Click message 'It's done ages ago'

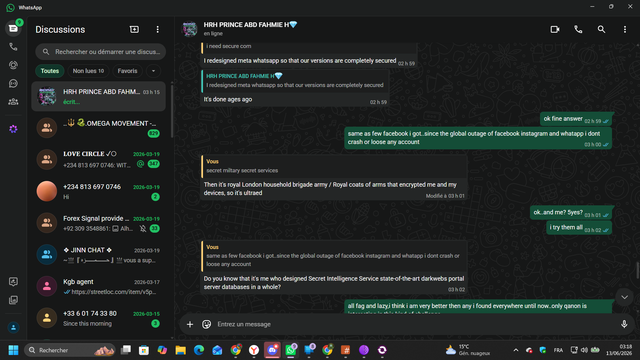[x=228, y=99]
